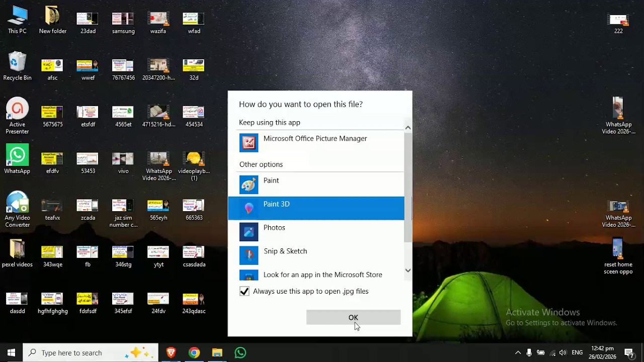This screenshot has width=644, height=362.
Task: Select the vivo file thumbnail
Action: tap(123, 163)
